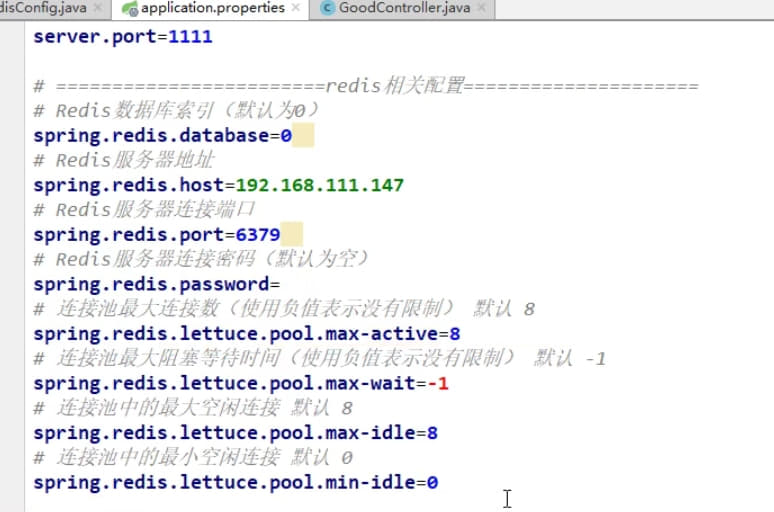774x512 pixels.
Task: Click the Redis服务器连接密码 comment
Action: (x=201, y=259)
